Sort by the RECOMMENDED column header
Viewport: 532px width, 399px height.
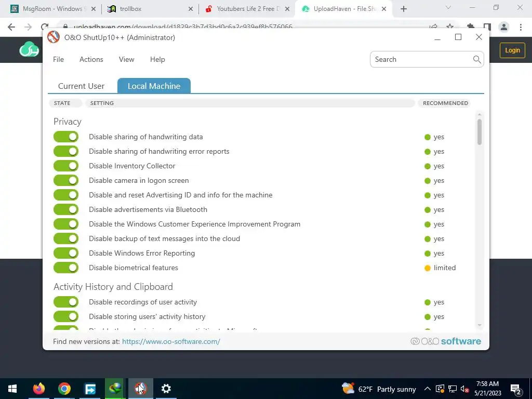(x=445, y=103)
